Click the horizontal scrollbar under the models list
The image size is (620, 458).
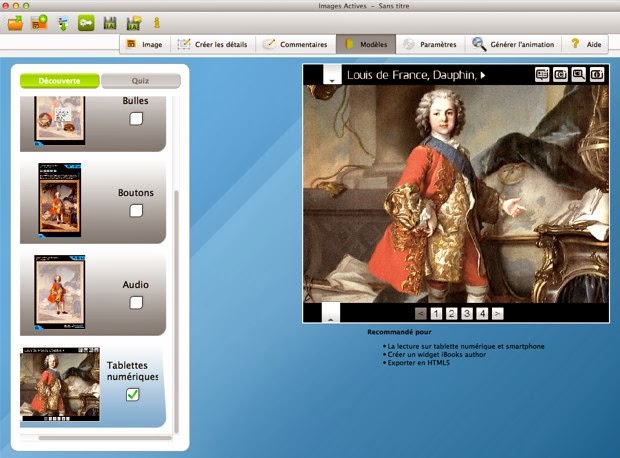coord(105,438)
